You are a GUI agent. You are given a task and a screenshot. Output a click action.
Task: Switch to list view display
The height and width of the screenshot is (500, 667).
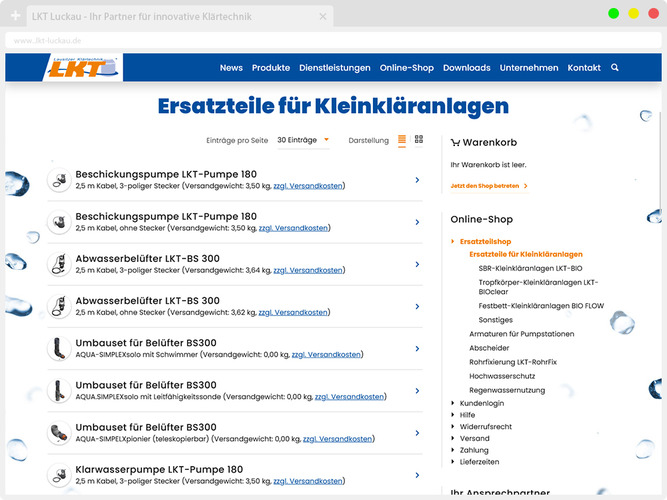click(x=403, y=140)
